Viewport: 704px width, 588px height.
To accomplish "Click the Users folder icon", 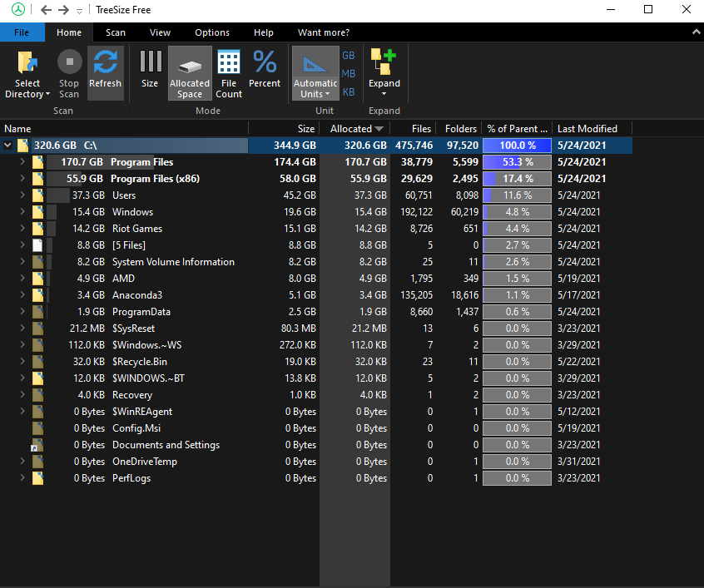I will [37, 195].
